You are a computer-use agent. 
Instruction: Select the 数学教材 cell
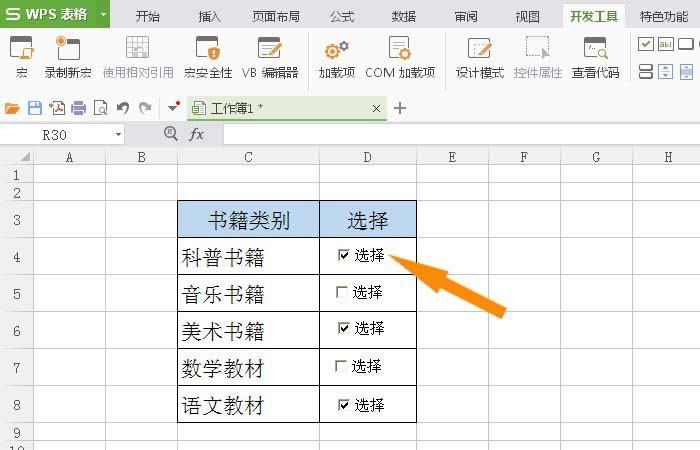[248, 368]
